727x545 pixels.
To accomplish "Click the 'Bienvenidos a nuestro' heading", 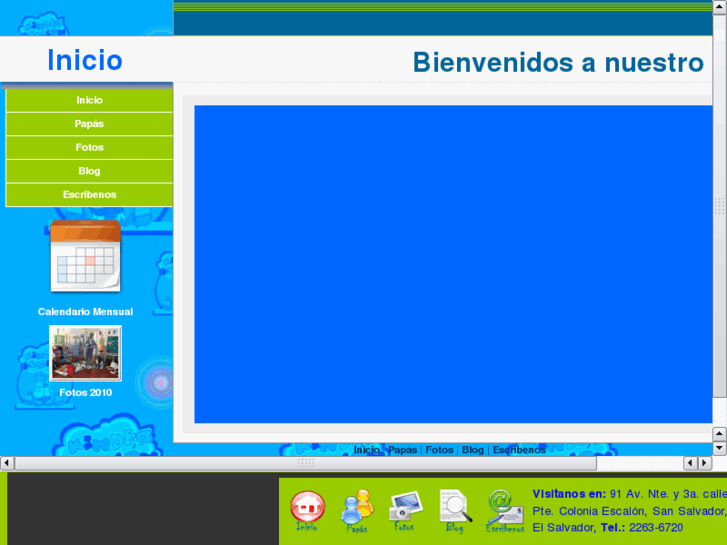I will [x=558, y=62].
